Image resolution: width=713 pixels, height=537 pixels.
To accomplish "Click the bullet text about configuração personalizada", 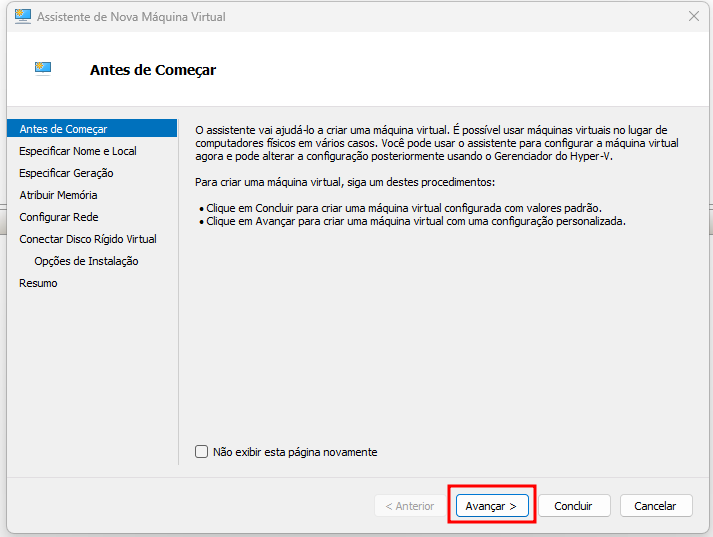I will [x=416, y=221].
